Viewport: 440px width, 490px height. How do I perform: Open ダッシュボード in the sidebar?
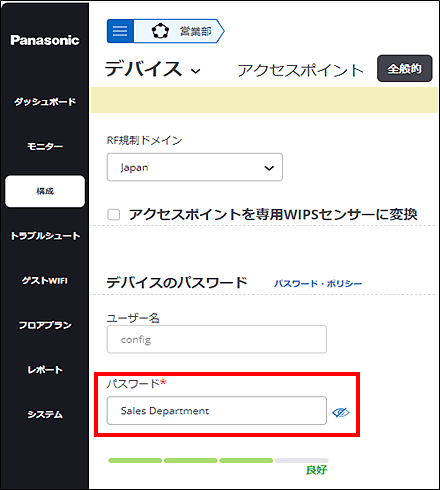45,102
